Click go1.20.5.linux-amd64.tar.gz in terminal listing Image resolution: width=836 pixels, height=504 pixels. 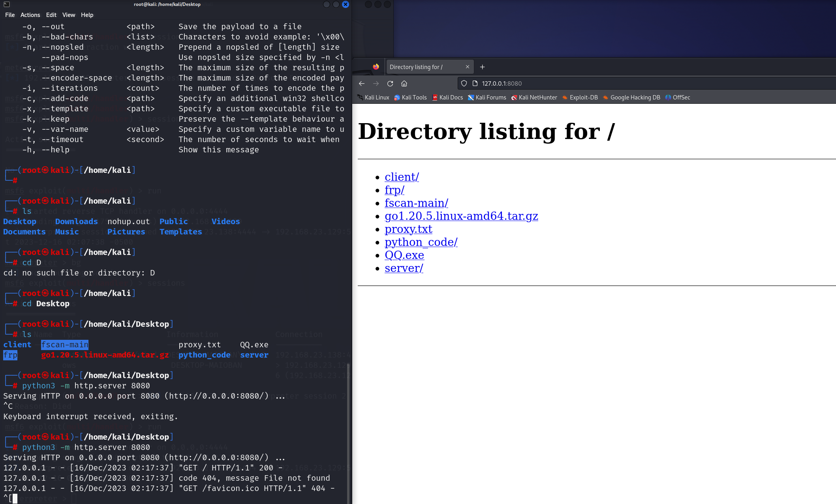pos(105,355)
